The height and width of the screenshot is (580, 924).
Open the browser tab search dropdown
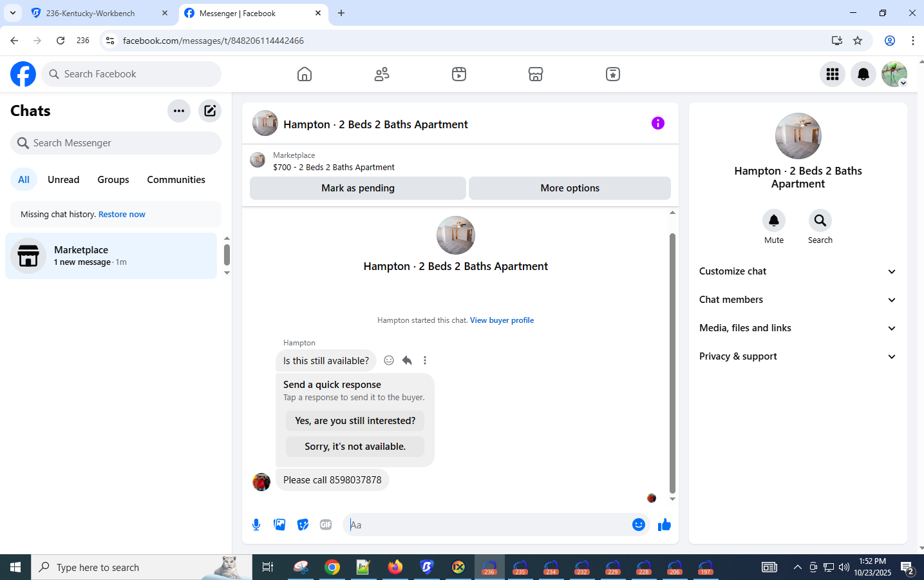(x=13, y=13)
